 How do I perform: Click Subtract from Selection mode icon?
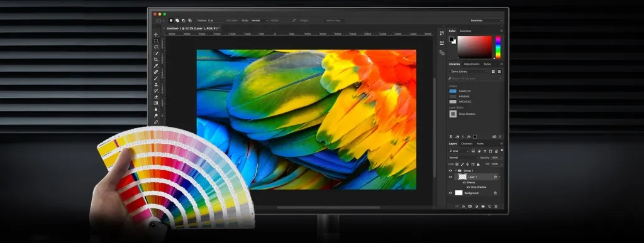(183, 21)
